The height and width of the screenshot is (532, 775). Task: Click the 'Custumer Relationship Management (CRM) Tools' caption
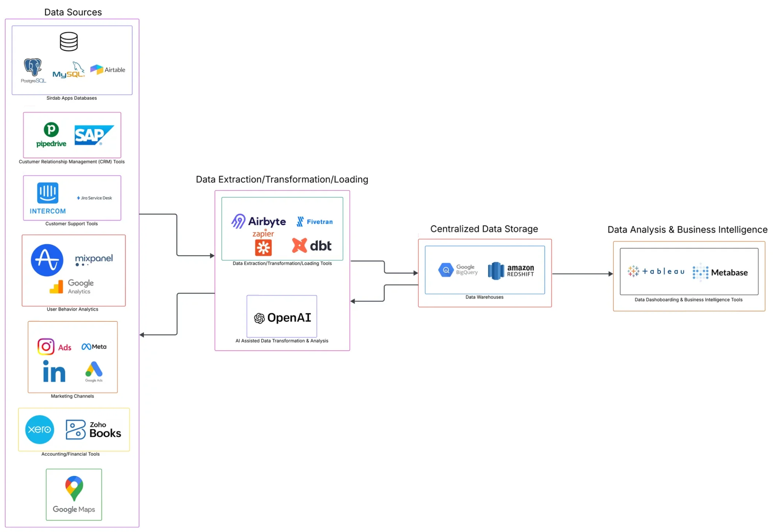(71, 162)
